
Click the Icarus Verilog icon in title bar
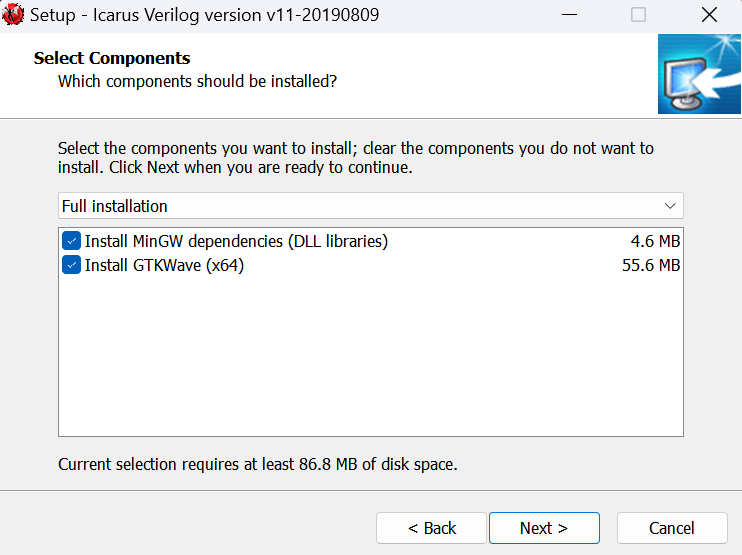coord(14,15)
